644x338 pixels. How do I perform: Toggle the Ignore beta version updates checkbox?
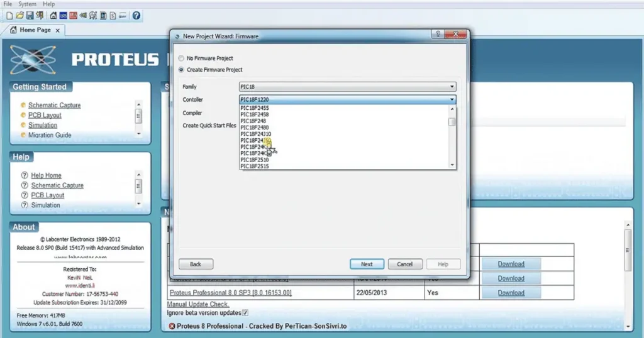(245, 313)
